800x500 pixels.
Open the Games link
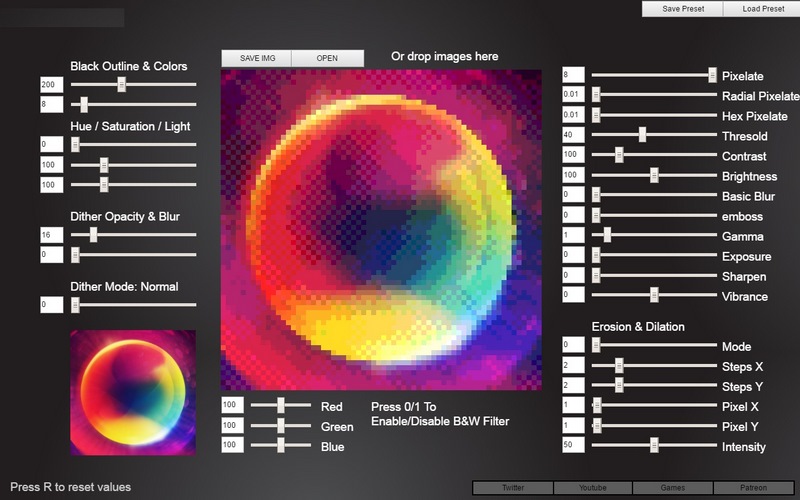pyautogui.click(x=673, y=488)
